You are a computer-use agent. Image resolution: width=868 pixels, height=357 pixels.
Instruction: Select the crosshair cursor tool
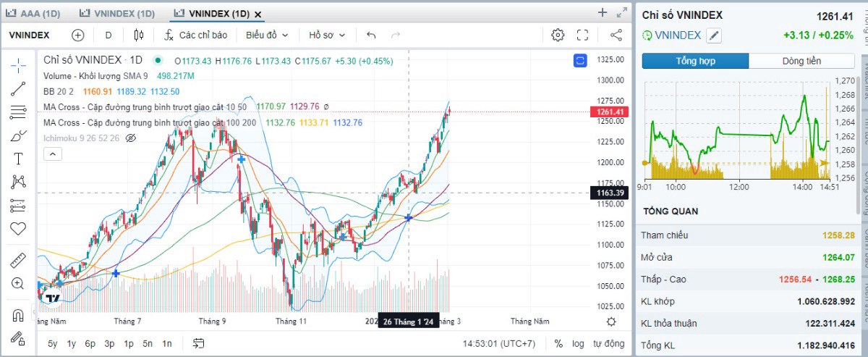pos(18,65)
